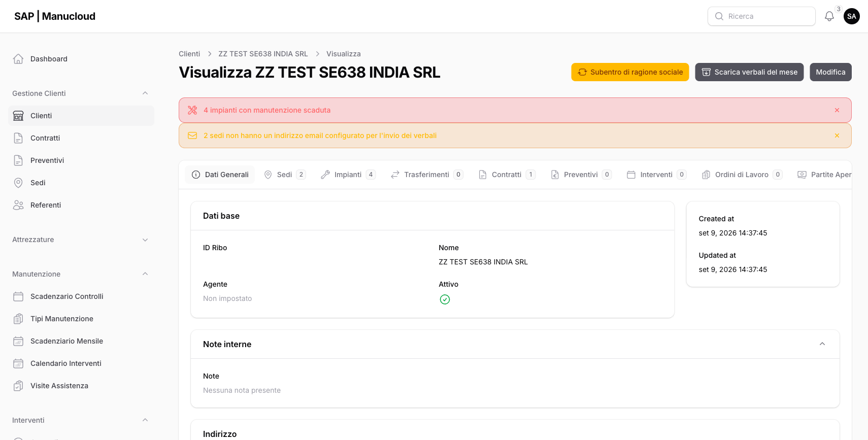This screenshot has width=868, height=440.
Task: Collapse the Gestione Clienti sidebar group
Action: [145, 93]
